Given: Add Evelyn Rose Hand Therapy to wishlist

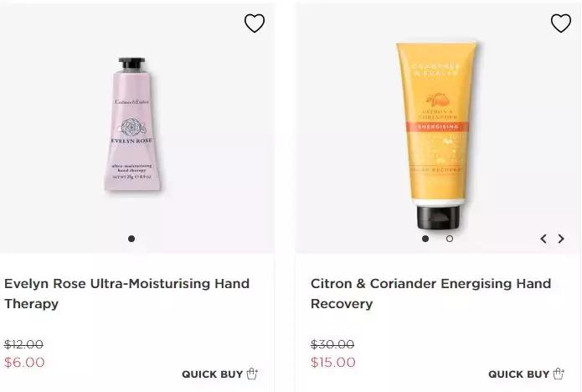Looking at the screenshot, I should (x=255, y=23).
